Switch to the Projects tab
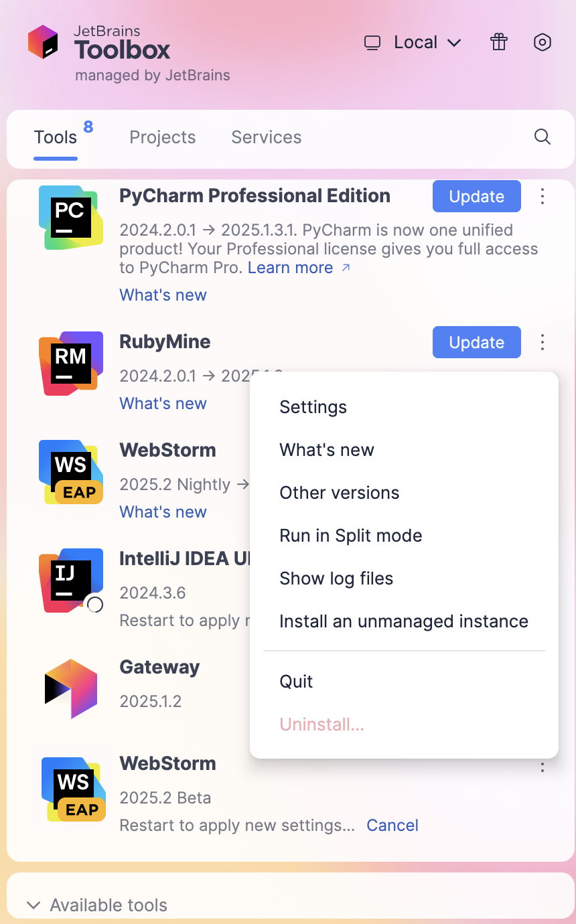Viewport: 576px width, 924px height. pyautogui.click(x=162, y=137)
